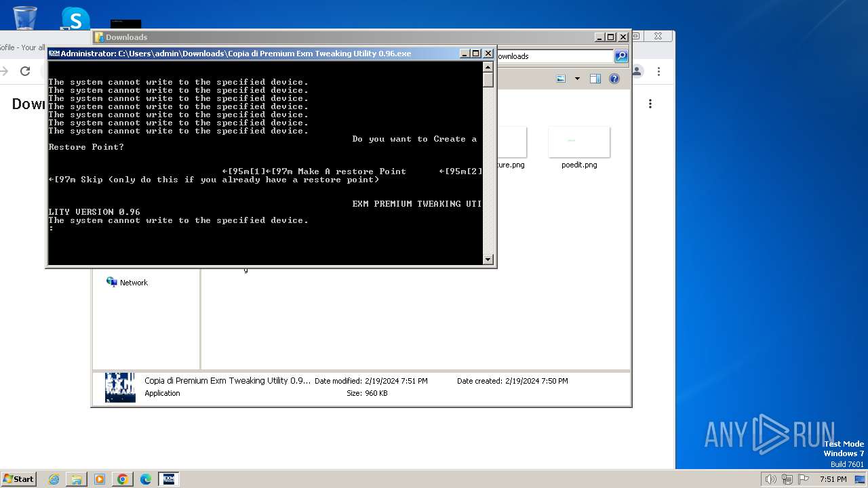The height and width of the screenshot is (488, 868).
Task: Select the poedit.png file thumbnail
Action: click(579, 142)
